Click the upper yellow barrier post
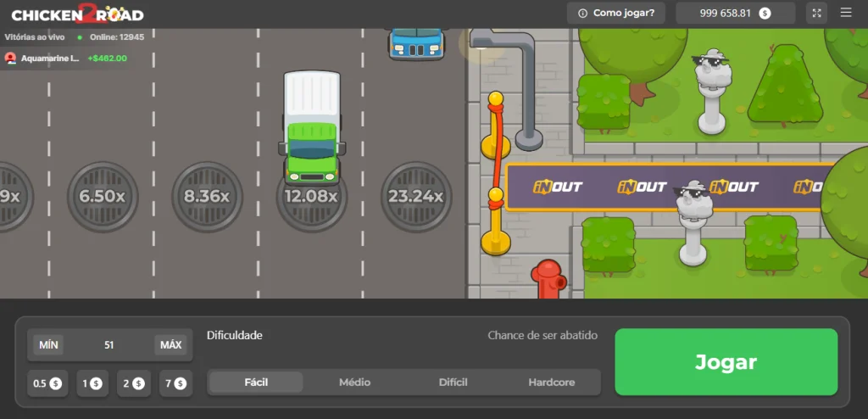 pyautogui.click(x=495, y=126)
